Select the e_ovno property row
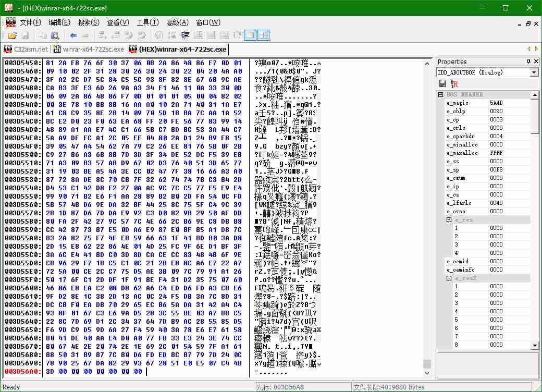 coord(487,211)
